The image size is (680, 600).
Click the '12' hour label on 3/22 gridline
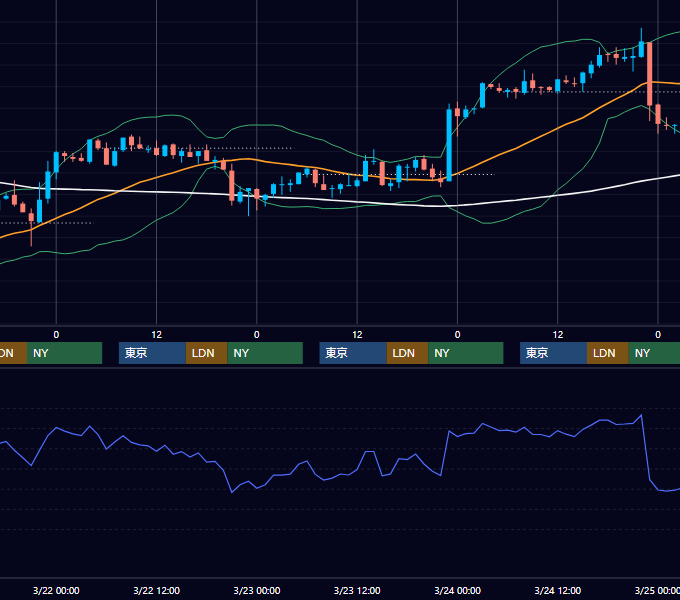point(157,335)
